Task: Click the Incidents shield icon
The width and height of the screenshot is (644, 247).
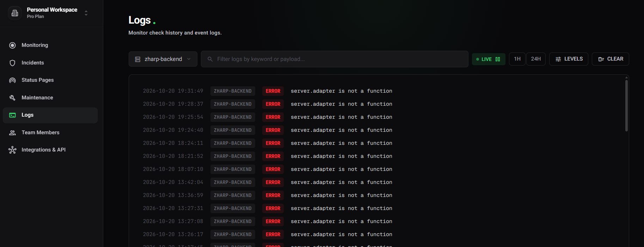Action: pos(12,63)
